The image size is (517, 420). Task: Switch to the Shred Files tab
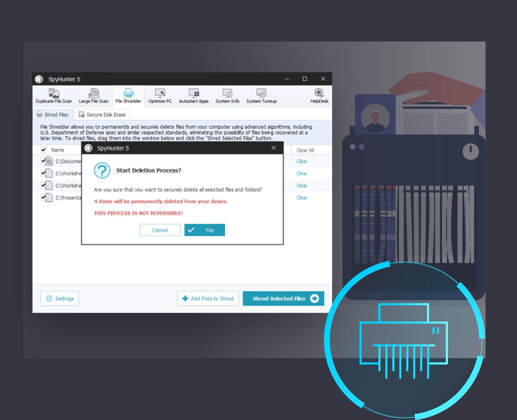pyautogui.click(x=53, y=114)
